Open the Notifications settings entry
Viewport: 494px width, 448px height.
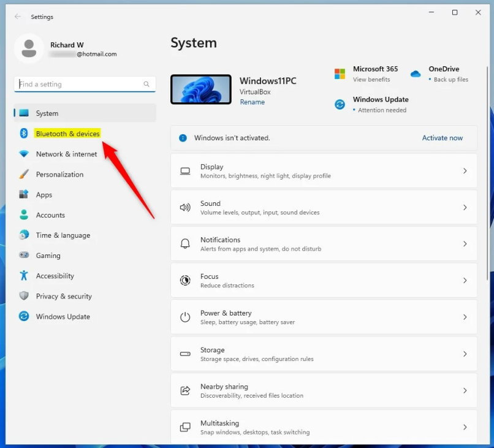pos(324,243)
